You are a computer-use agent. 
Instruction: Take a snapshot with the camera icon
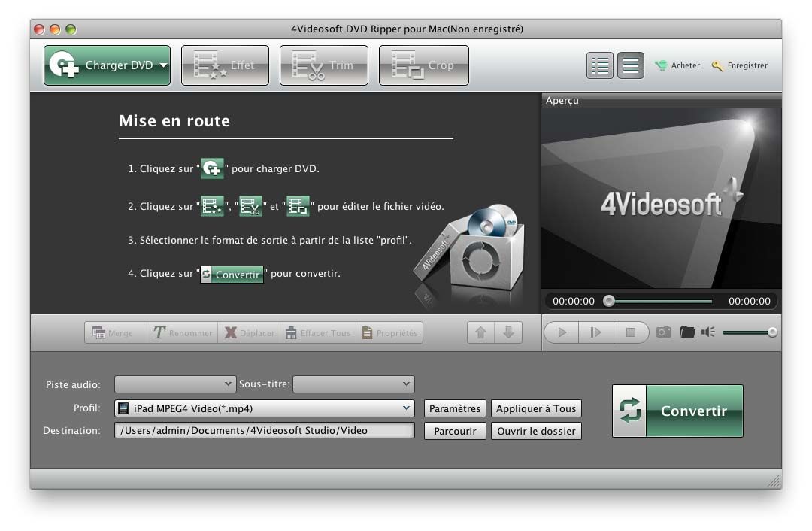tap(663, 332)
